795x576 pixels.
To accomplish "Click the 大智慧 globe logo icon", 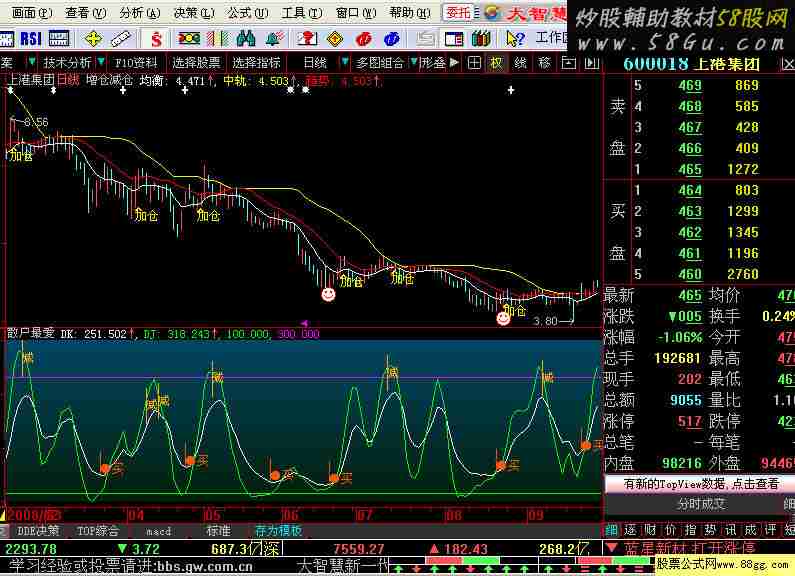I will 492,13.
